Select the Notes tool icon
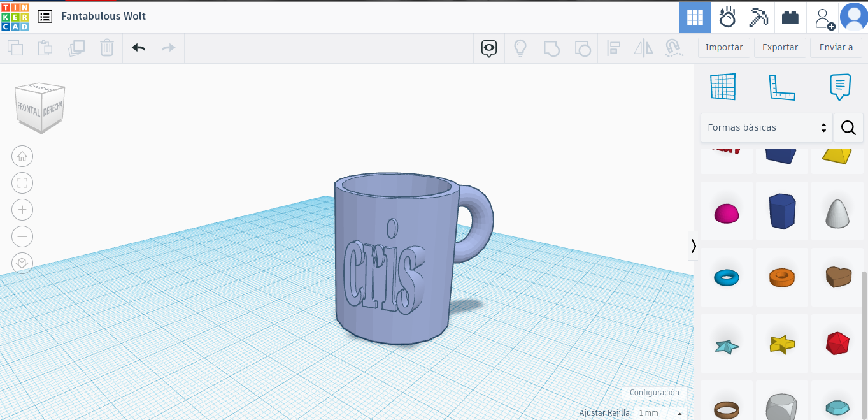 click(840, 87)
